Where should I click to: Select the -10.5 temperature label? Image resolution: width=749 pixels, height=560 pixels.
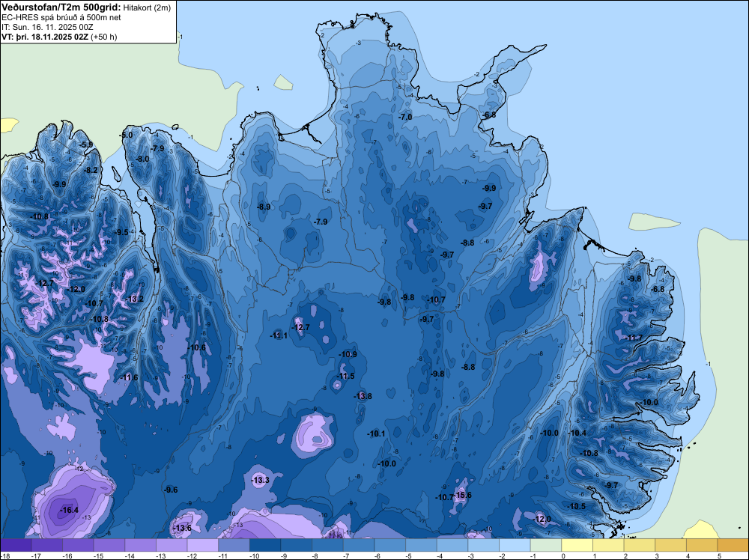[x=577, y=507]
